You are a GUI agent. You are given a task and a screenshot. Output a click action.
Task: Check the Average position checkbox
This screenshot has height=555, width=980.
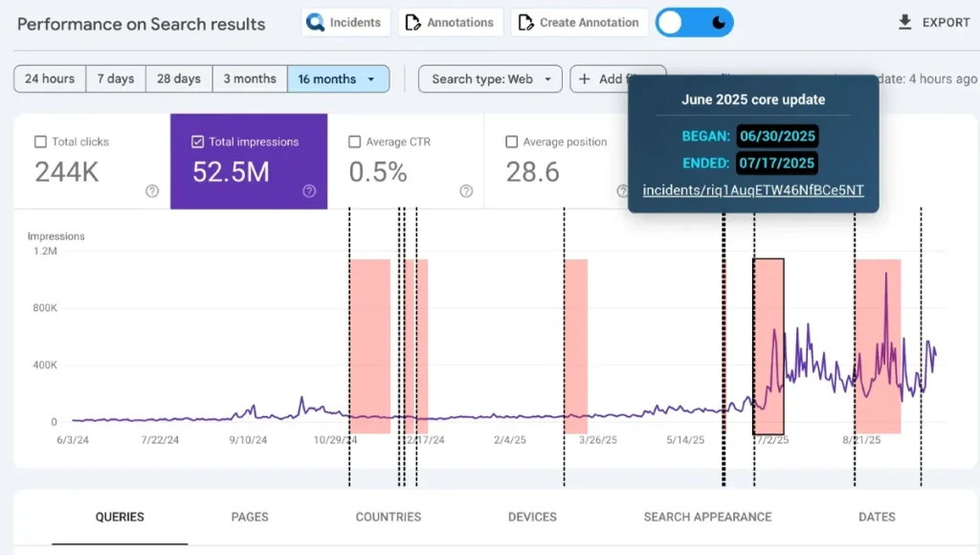click(x=511, y=142)
